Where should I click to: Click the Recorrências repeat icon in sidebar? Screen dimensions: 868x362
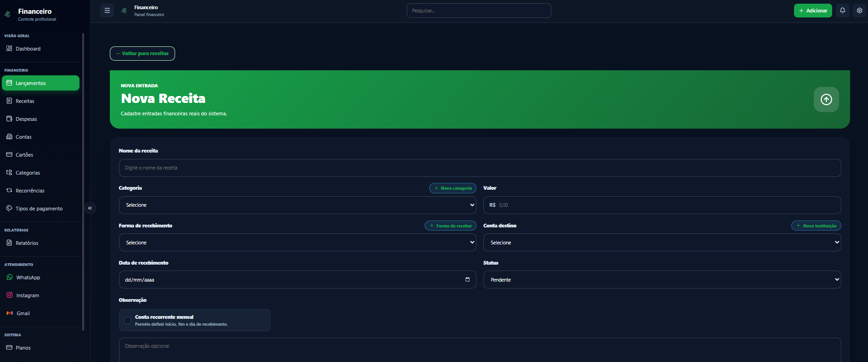click(x=9, y=190)
